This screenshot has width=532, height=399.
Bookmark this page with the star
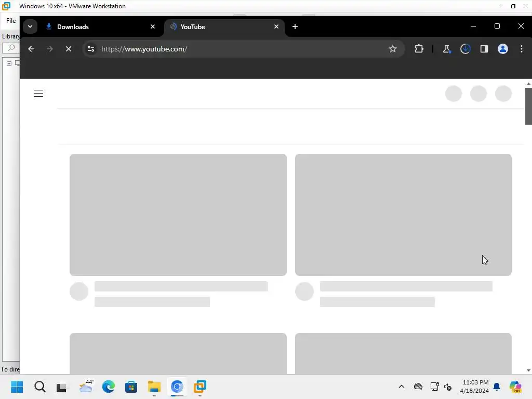point(393,49)
